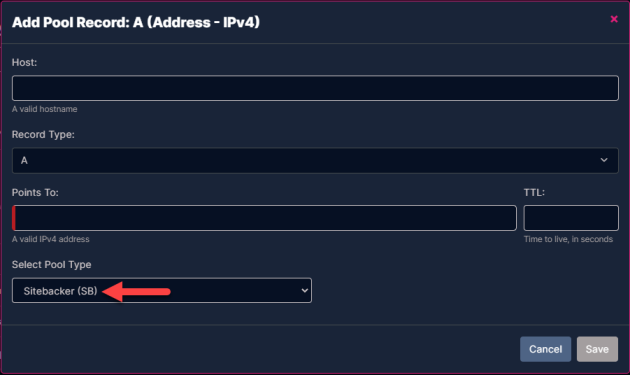Viewport: 631px width, 375px height.
Task: Click the "Host:" field label
Action: (24, 62)
